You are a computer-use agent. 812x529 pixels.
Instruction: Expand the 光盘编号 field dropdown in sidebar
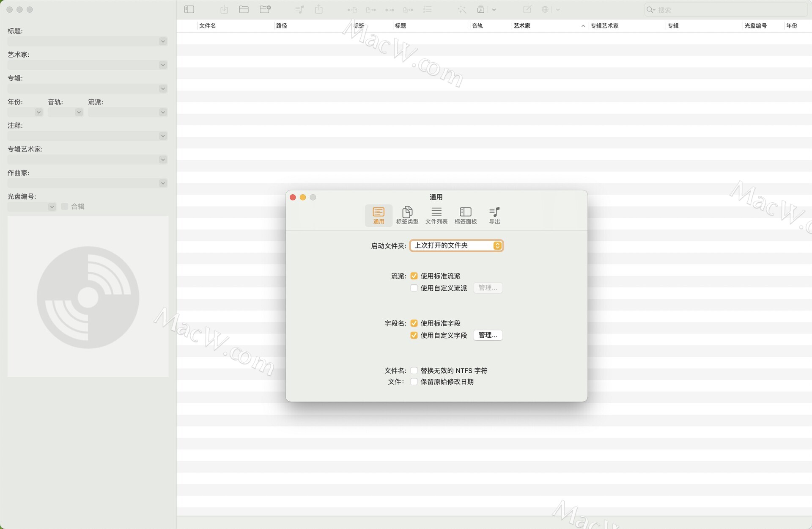(52, 207)
